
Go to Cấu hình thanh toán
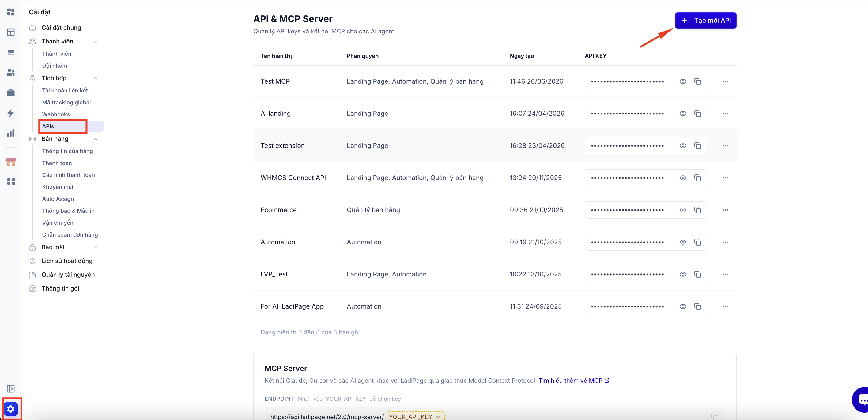68,175
